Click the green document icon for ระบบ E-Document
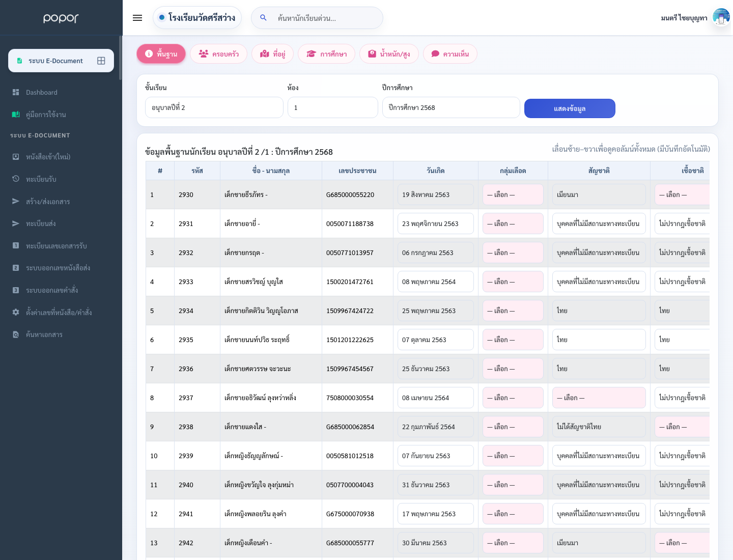Viewport: 733px width, 560px height. coord(19,61)
